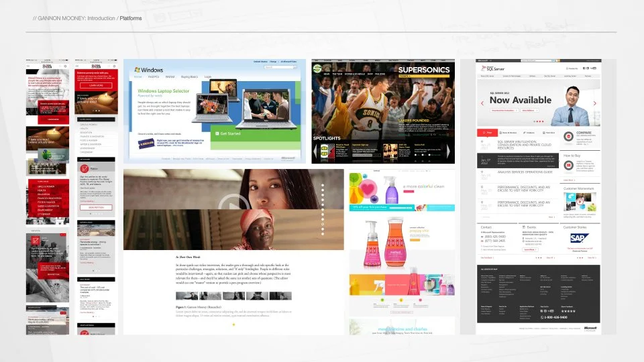Click the Compare round icon on SQL Server page

tap(568, 137)
